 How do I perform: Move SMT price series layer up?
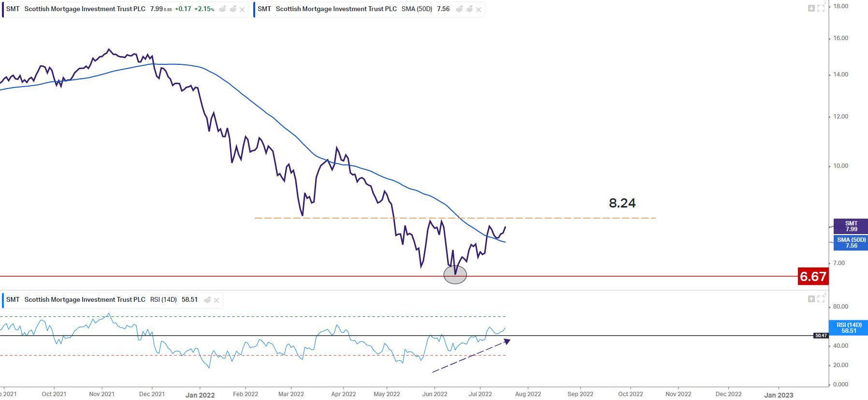223,9
